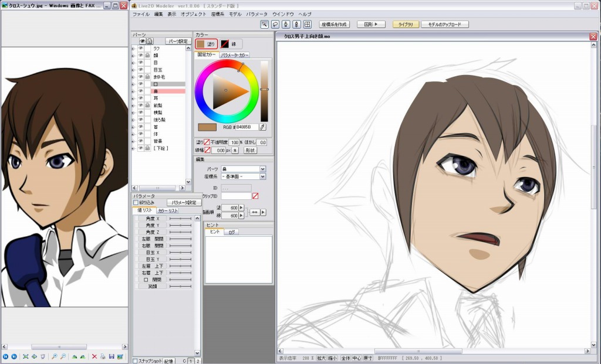Click the % unit button beside line width
601x364 pixels.
pyautogui.click(x=235, y=151)
